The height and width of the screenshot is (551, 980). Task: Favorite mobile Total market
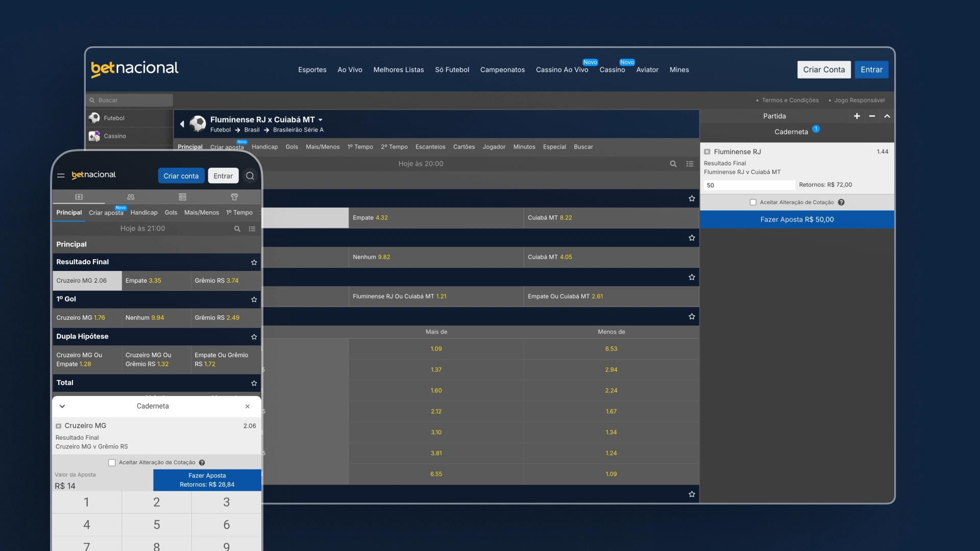[254, 383]
